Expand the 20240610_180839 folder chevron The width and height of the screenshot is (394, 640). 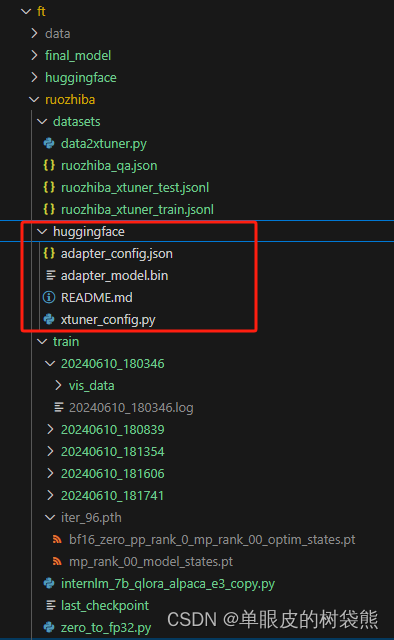coord(50,429)
